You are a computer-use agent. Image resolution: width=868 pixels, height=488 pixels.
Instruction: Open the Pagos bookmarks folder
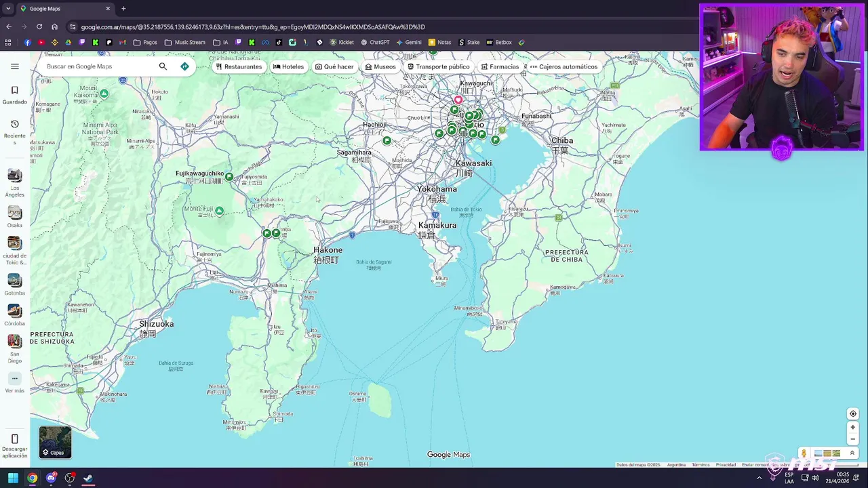(x=145, y=42)
